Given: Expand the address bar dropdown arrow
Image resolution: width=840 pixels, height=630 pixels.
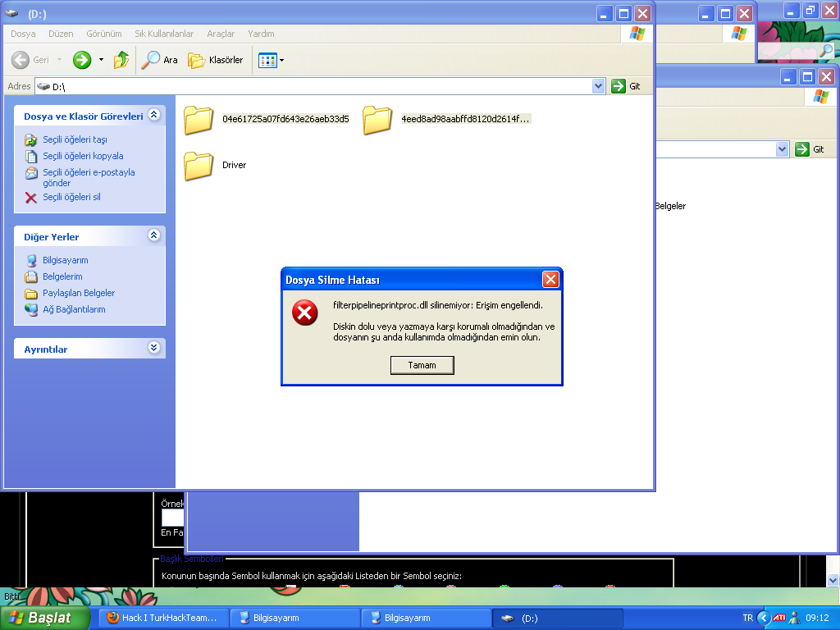Looking at the screenshot, I should tap(598, 86).
